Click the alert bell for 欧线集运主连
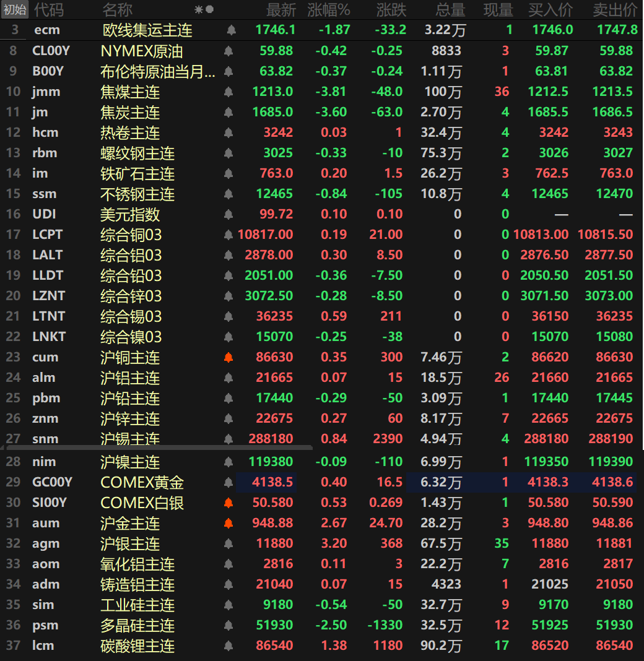This screenshot has height=661, width=644. coord(232,30)
